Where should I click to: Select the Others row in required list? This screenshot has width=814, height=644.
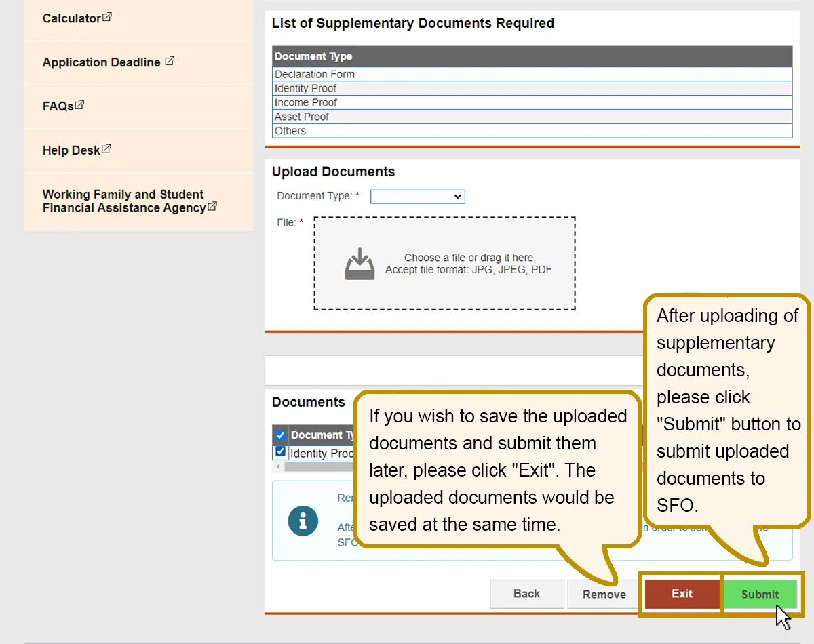532,131
